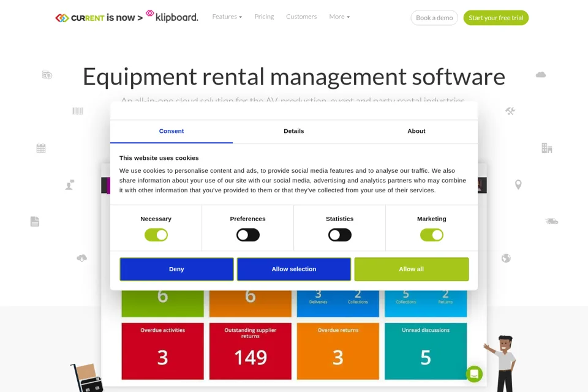
Task: Click the Allow all button
Action: [x=412, y=269]
